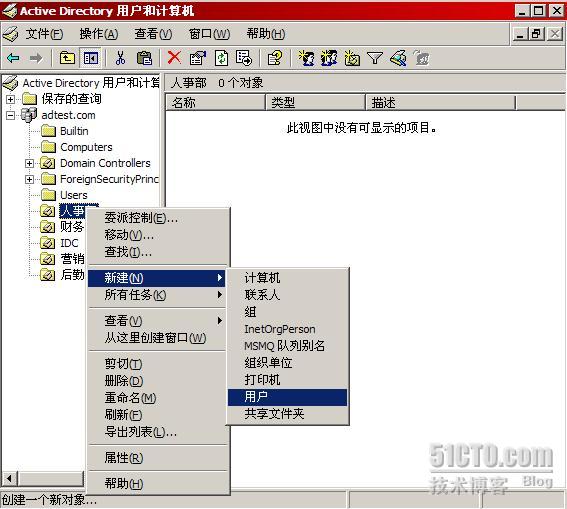Click the 营销 organizational unit icon
567x509 pixels.
(x=48, y=258)
